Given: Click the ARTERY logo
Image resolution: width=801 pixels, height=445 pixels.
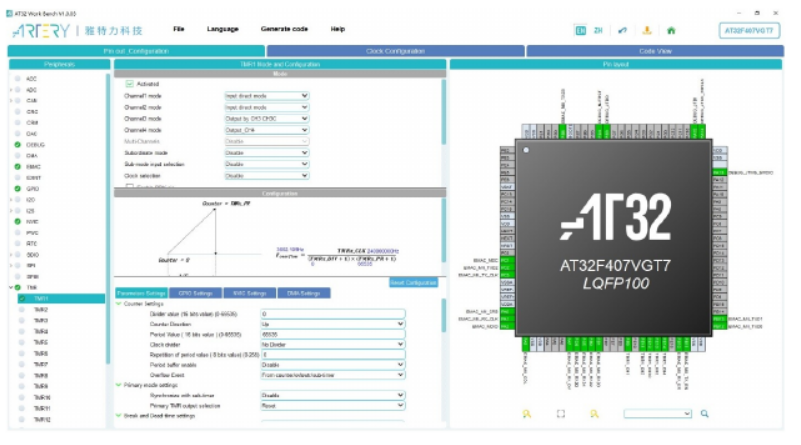Looking at the screenshot, I should click(x=41, y=31).
